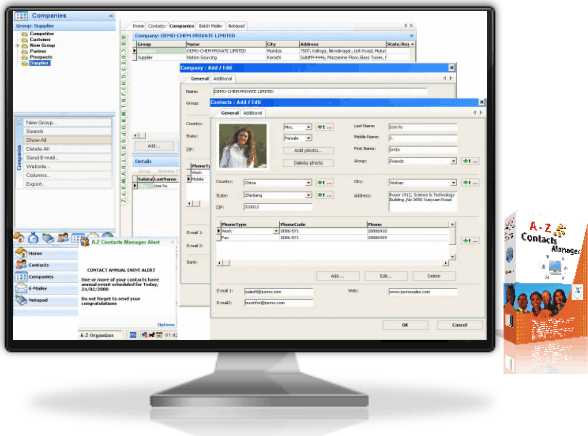Screen dimensions: 588x436
Task: Open the Country dropdown showing China
Action: (308, 183)
